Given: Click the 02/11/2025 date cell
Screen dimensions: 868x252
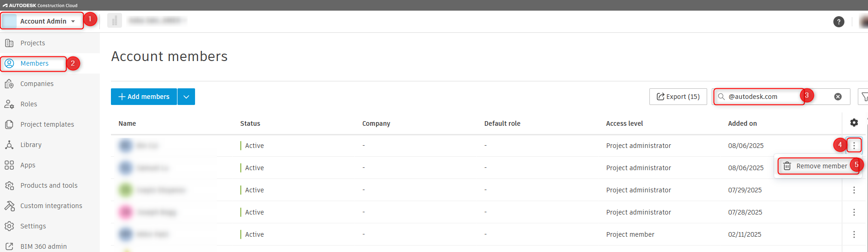Looking at the screenshot, I should coord(745,234).
